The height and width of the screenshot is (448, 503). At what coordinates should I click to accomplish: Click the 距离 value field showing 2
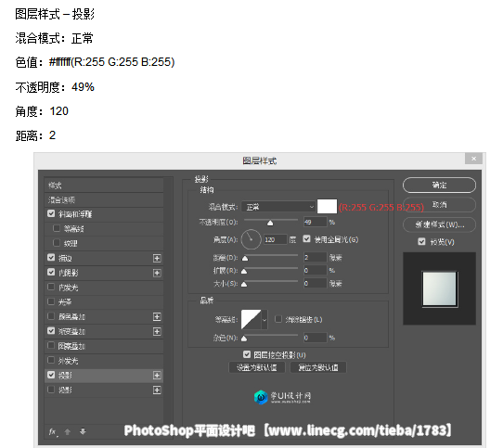coord(315,257)
